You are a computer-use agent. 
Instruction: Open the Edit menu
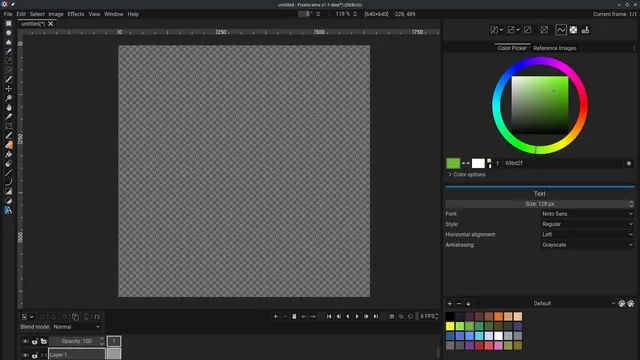click(x=21, y=14)
